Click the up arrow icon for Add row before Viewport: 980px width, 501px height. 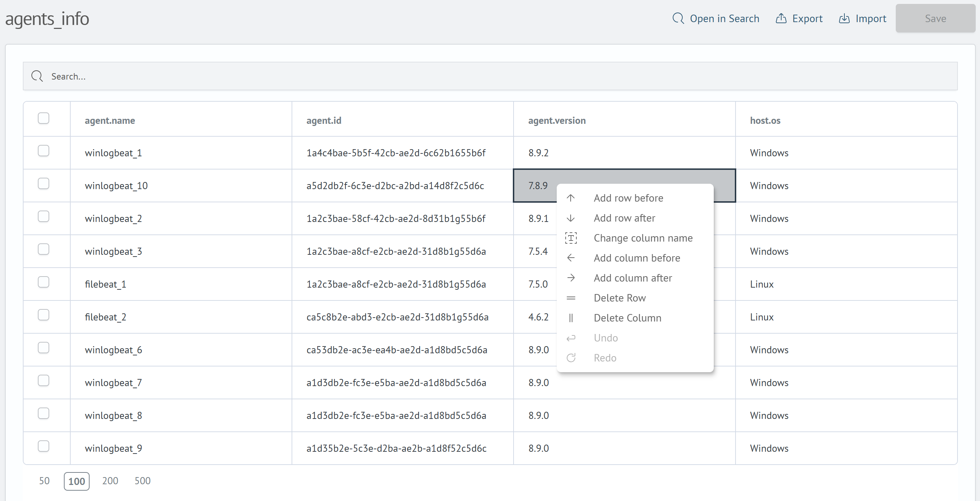point(571,198)
